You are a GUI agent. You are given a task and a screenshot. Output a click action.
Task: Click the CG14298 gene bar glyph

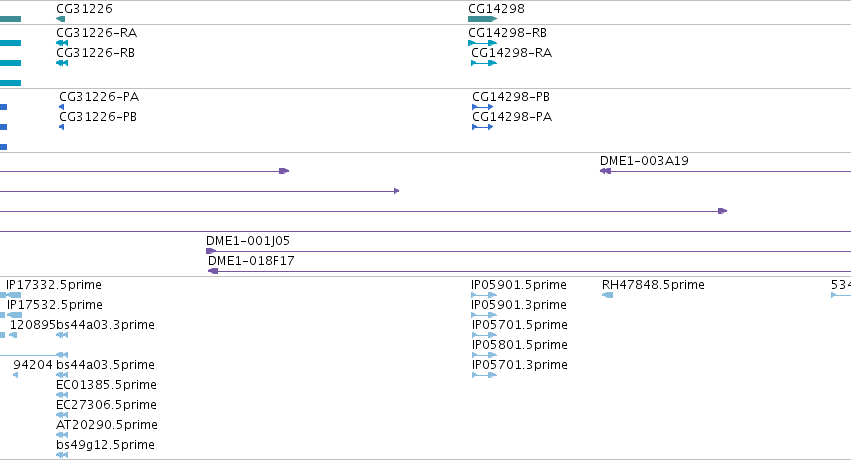pos(482,19)
